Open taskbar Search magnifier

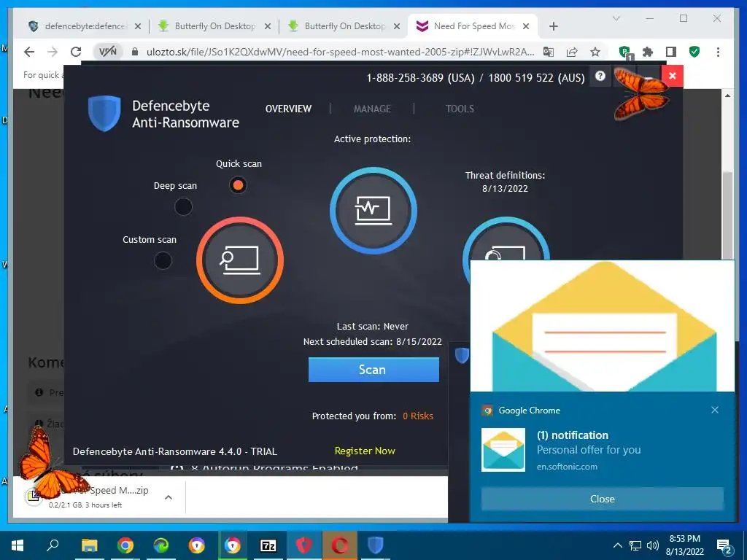(x=53, y=545)
